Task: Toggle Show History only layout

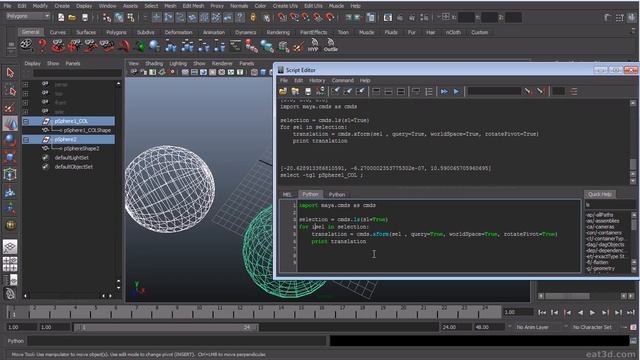Action: click(x=376, y=91)
